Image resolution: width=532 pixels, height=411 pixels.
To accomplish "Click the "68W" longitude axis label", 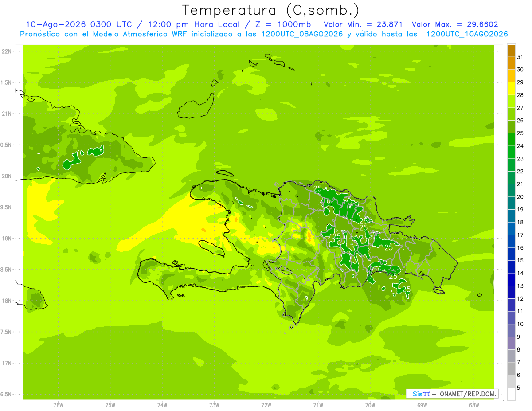I will tap(474, 405).
